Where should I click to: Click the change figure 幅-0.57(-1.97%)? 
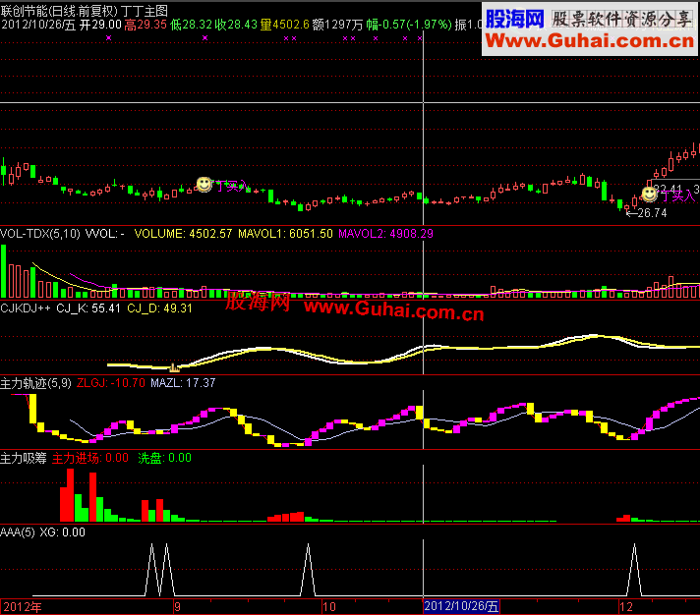pos(409,25)
